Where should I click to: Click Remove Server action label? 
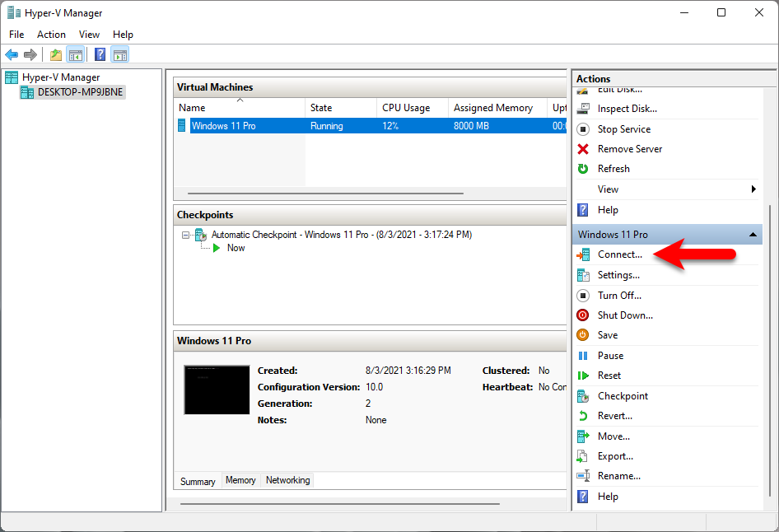point(629,149)
